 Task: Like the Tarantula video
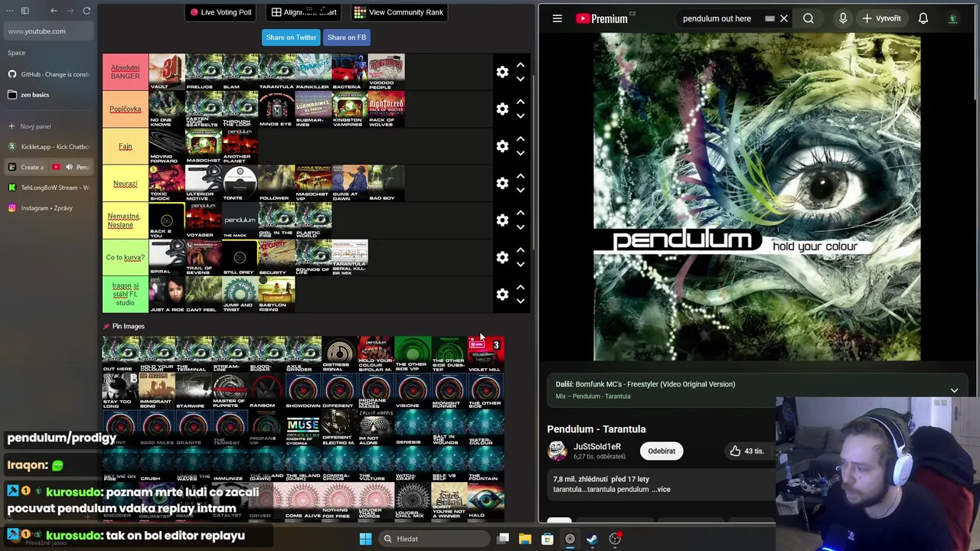click(x=746, y=451)
